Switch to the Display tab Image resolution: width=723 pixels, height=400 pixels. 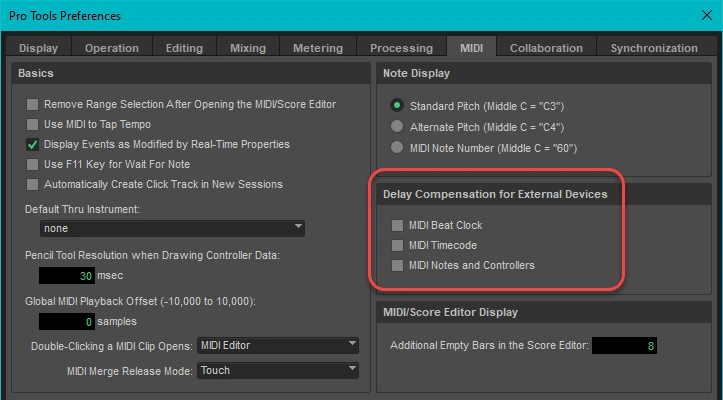point(38,48)
